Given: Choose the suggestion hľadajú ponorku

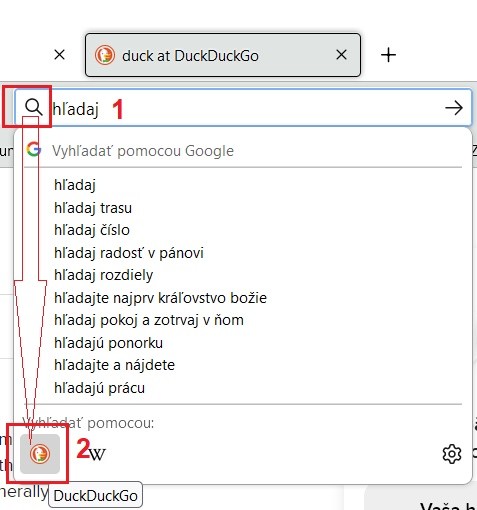Looking at the screenshot, I should point(108,343).
